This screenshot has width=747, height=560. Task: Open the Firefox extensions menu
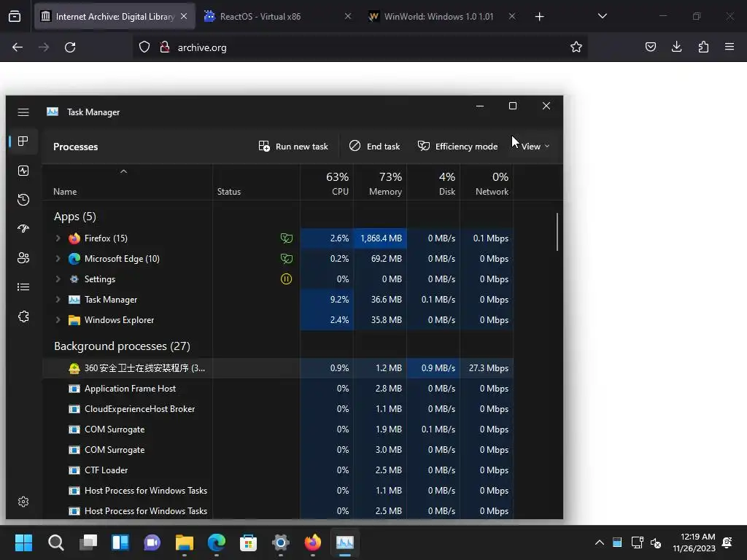703,47
